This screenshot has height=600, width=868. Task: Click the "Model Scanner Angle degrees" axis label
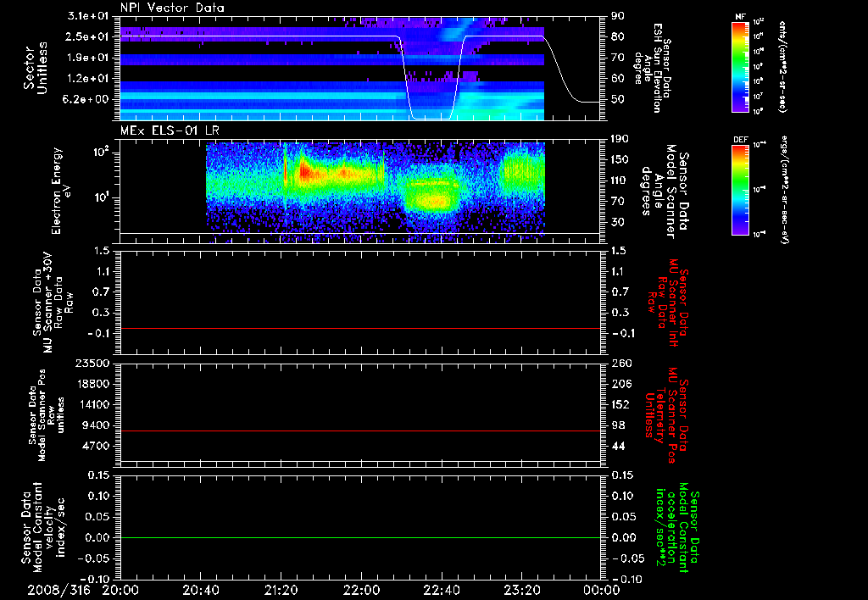coord(664,192)
